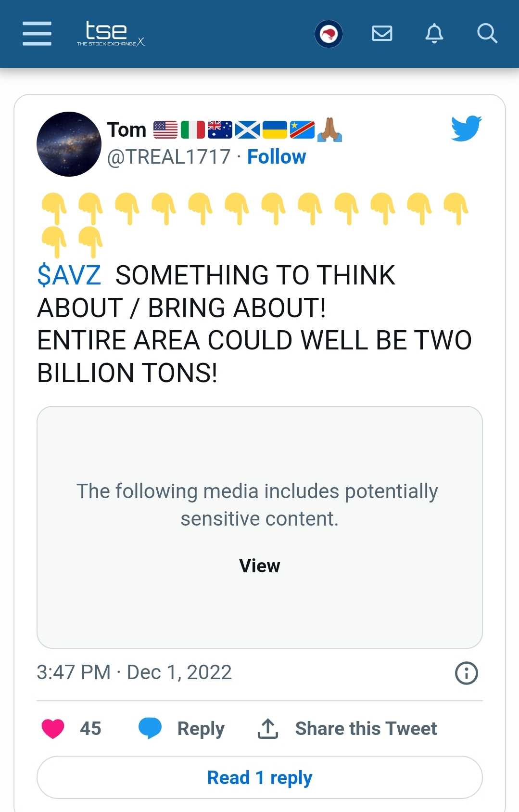
Task: View the sensitive media content
Action: (259, 566)
